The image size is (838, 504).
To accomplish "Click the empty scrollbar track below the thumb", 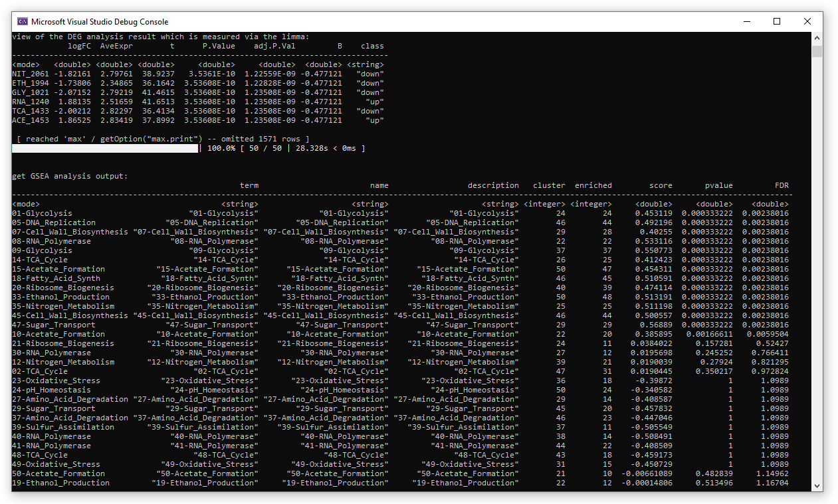I will point(817,266).
